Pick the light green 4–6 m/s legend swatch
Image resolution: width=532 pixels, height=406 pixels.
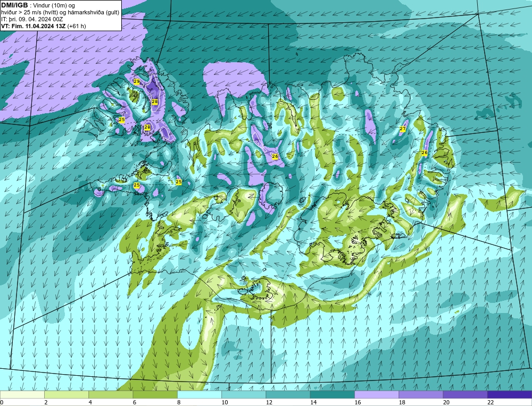111,394
